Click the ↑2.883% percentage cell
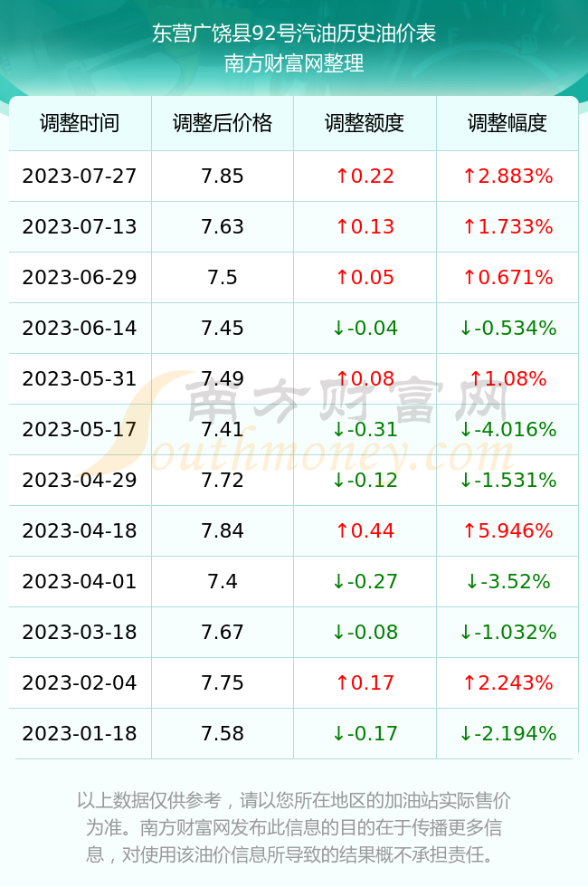Screen dimensions: 588x887 point(507,176)
